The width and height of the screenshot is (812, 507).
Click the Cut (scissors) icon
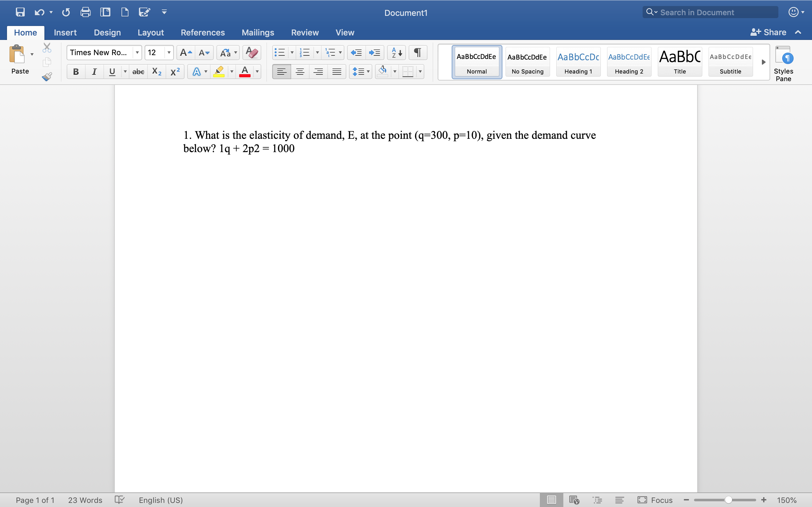(47, 47)
